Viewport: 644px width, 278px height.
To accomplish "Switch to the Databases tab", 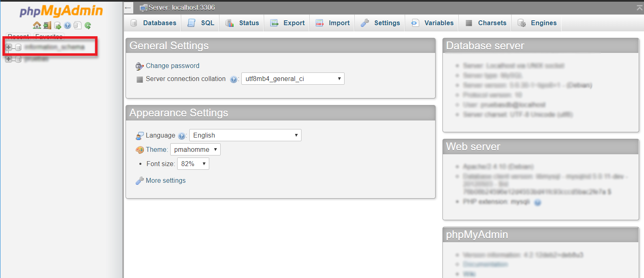I will click(x=153, y=23).
